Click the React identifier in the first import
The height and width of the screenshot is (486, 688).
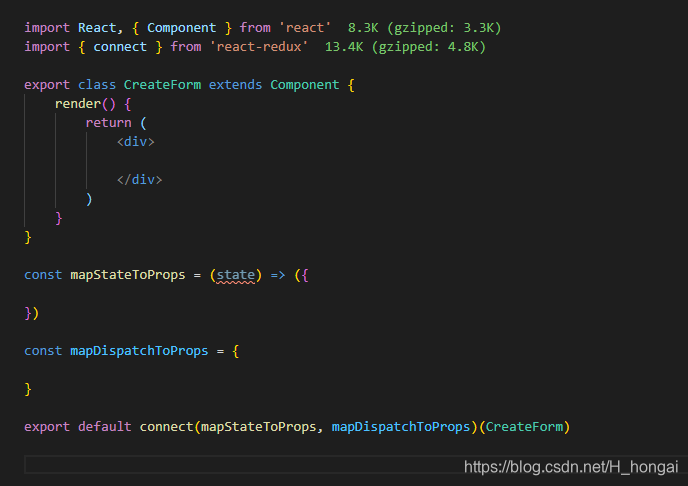(x=97, y=28)
